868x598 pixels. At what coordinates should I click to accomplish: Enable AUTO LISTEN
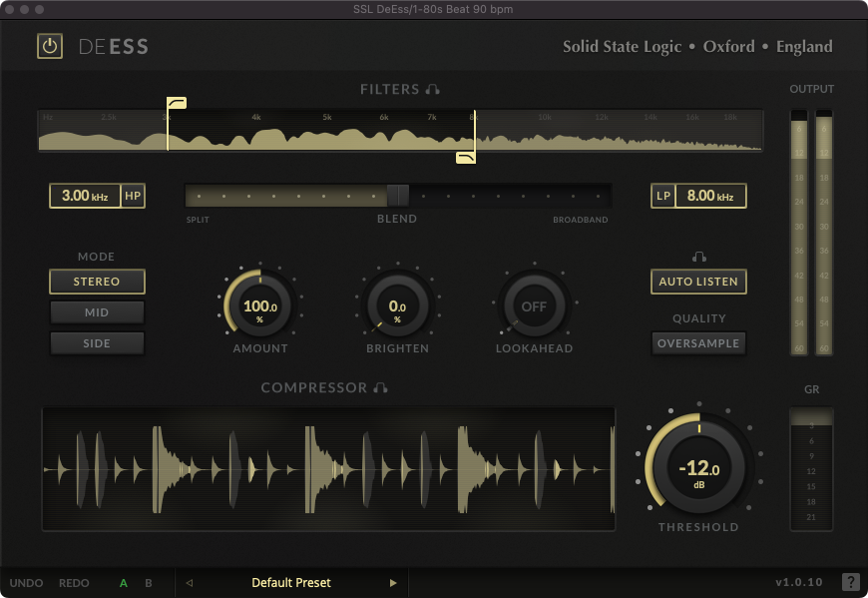698,282
